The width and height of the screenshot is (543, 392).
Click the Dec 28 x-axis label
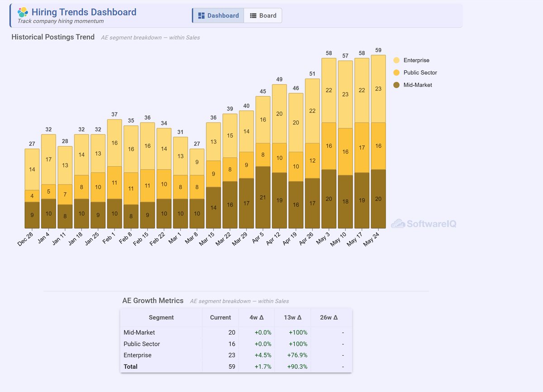[25, 239]
